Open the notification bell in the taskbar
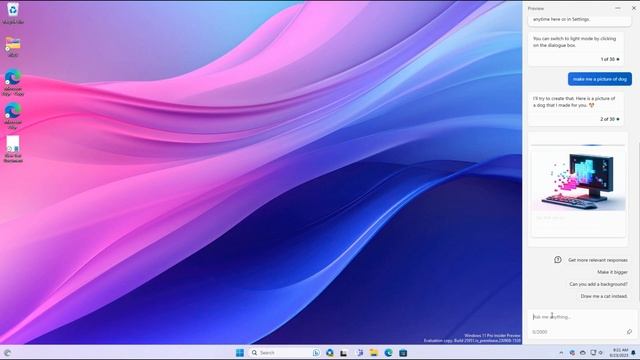640x360 pixels. coord(633,353)
